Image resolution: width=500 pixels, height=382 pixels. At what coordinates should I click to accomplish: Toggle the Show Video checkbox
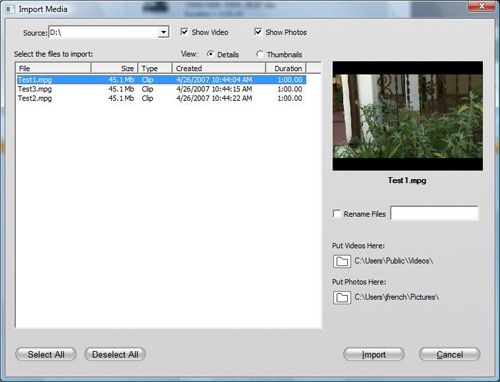point(184,32)
